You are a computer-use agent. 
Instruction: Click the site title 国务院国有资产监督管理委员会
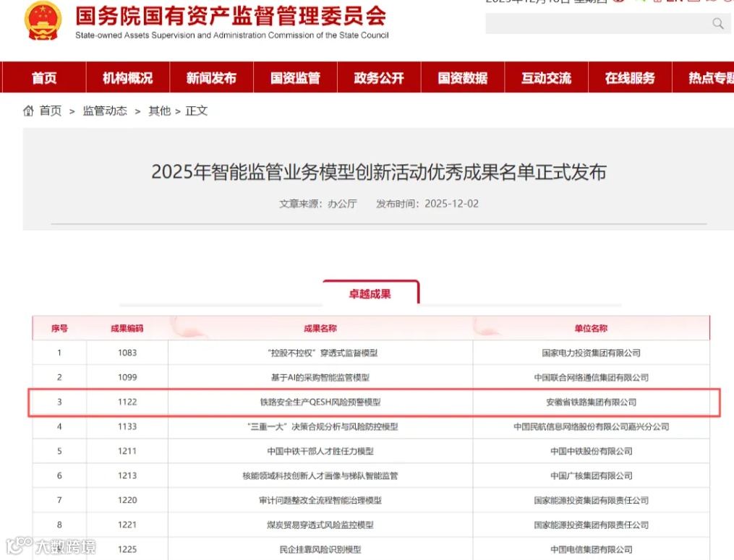pyautogui.click(x=231, y=16)
